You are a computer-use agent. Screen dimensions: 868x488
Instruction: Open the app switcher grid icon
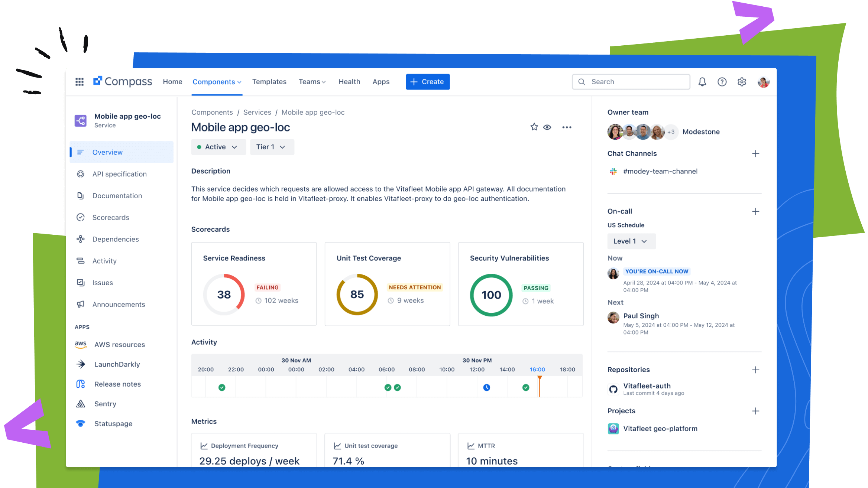[80, 82]
